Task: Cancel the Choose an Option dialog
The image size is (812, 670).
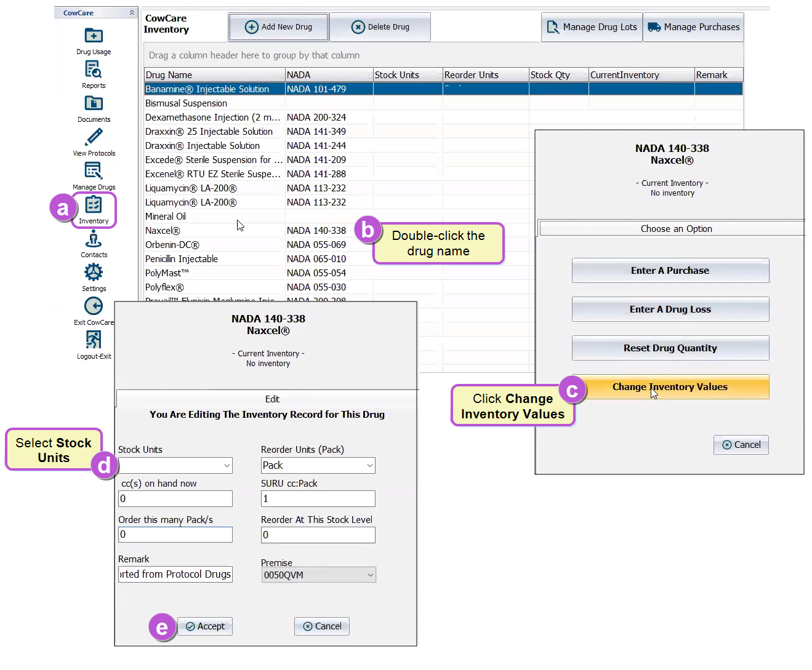Action: (x=741, y=445)
